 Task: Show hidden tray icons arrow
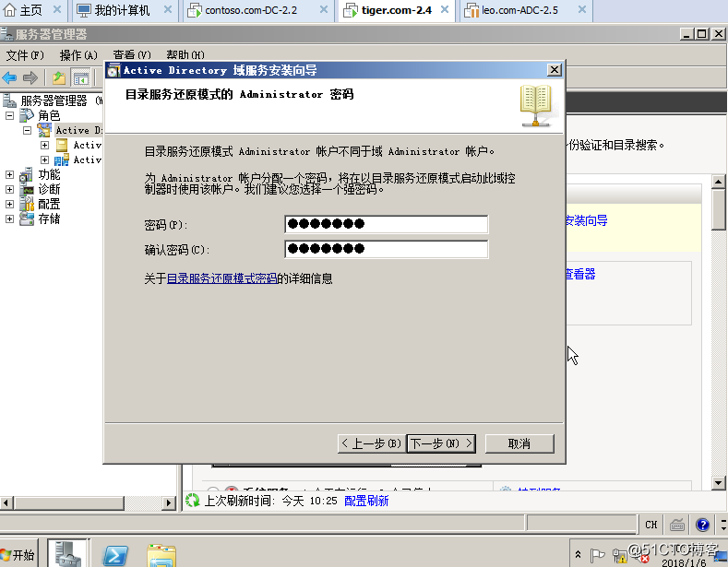coord(578,554)
